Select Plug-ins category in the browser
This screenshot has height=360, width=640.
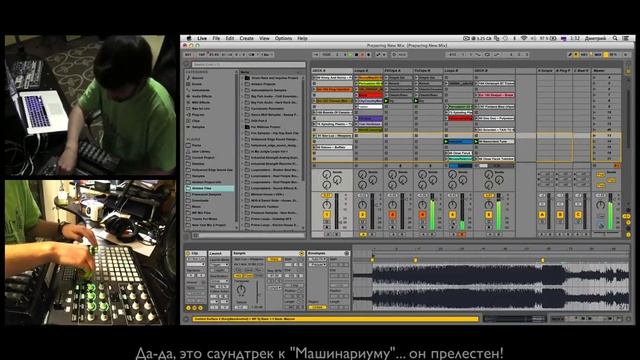(x=198, y=115)
